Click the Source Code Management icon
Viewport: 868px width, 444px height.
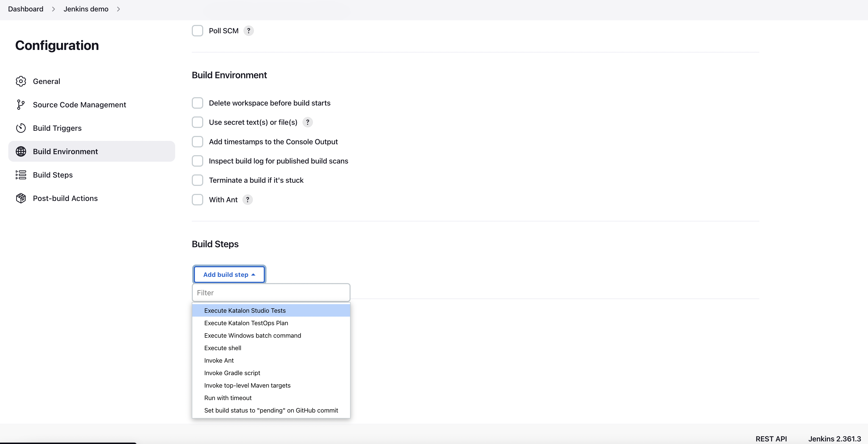20,104
